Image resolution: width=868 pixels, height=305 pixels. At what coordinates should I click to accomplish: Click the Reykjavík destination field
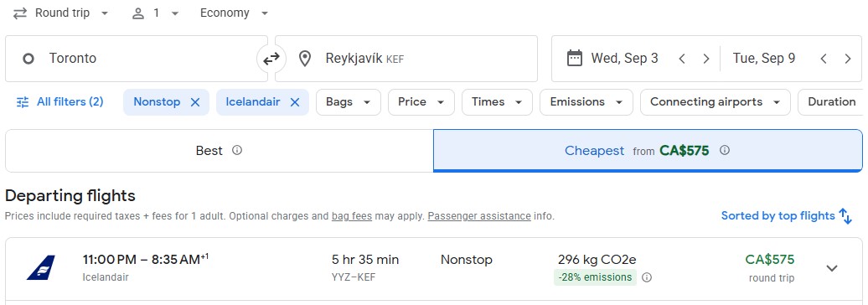406,59
